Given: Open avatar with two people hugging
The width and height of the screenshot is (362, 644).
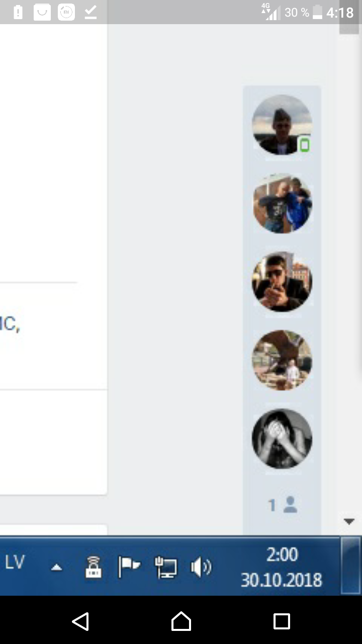Looking at the screenshot, I should 282,203.
